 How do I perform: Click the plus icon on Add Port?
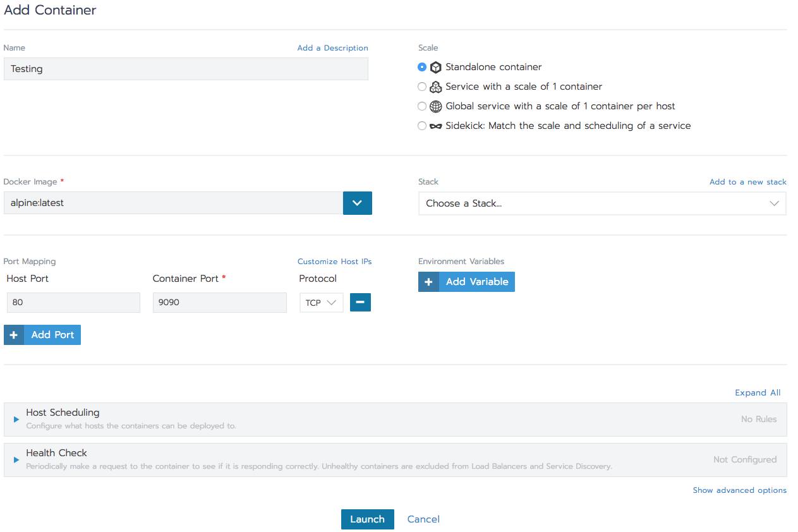[14, 335]
